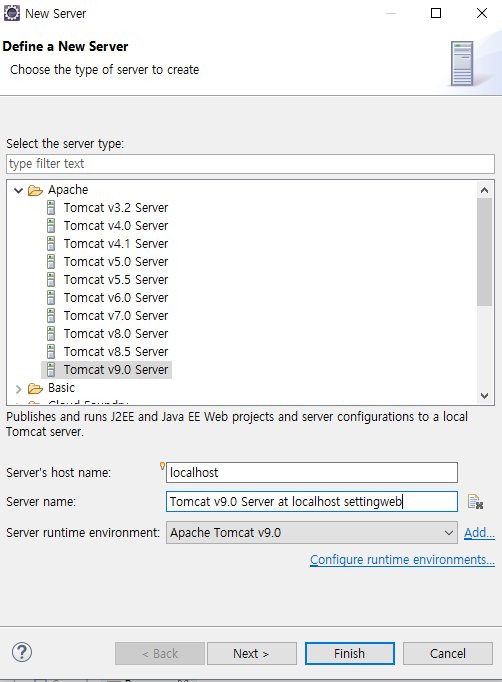Click the host name lightbulb hint icon
The image size is (502, 682).
(x=162, y=466)
